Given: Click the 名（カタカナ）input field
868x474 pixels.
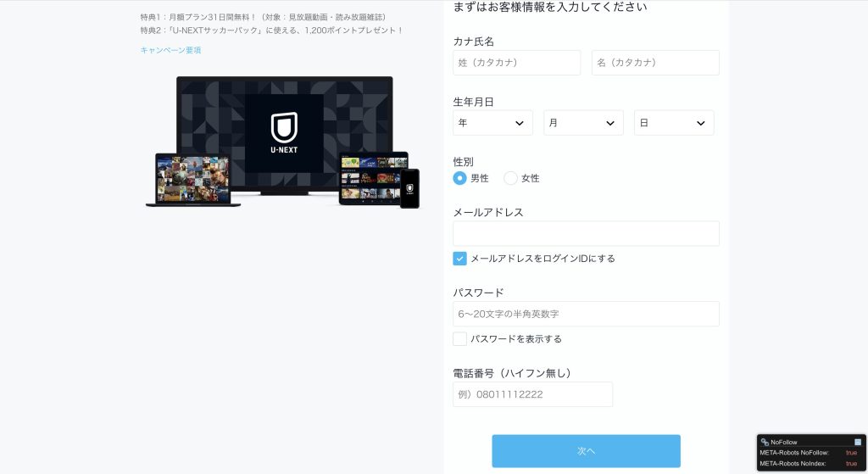Looking at the screenshot, I should coord(655,63).
